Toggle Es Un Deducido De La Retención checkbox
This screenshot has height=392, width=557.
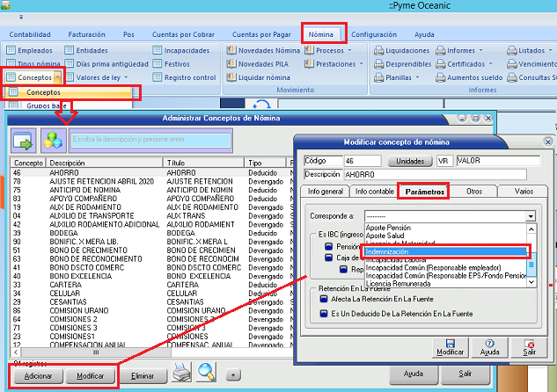click(323, 312)
